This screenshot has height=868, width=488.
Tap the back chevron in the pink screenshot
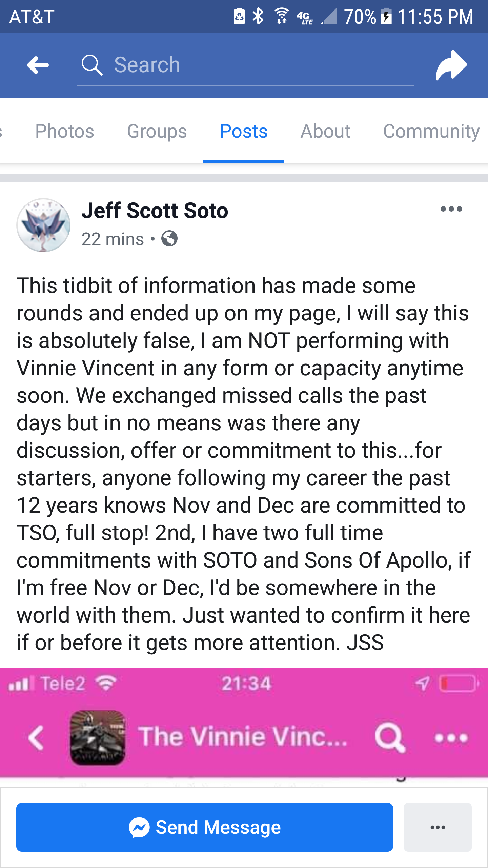[x=36, y=737]
